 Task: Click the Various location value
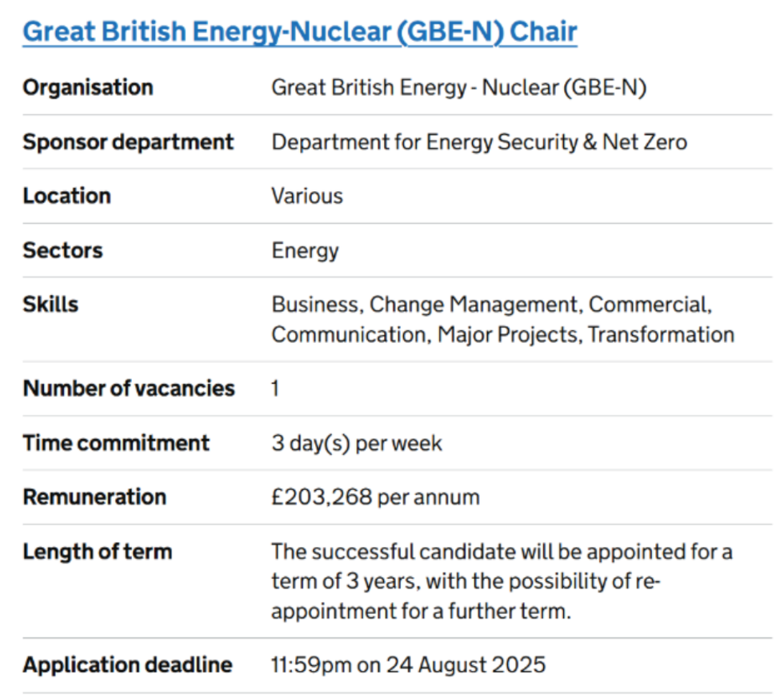coord(307,196)
